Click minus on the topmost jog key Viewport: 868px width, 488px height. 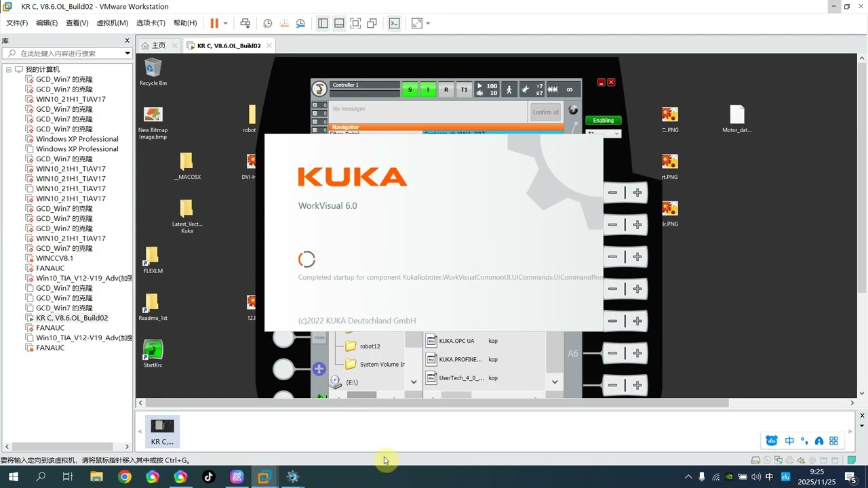[x=613, y=192]
